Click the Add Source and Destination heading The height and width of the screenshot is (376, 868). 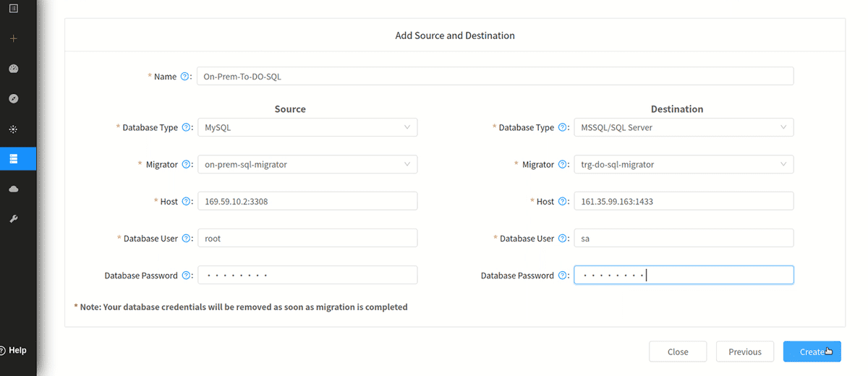pyautogui.click(x=455, y=35)
